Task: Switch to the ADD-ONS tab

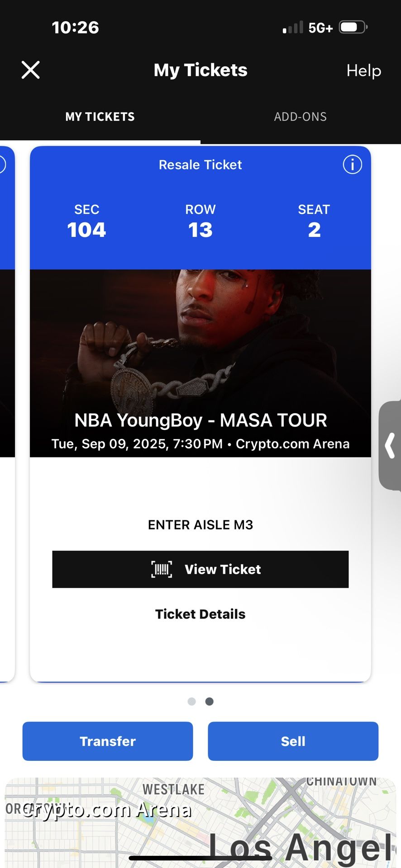Action: click(x=301, y=117)
